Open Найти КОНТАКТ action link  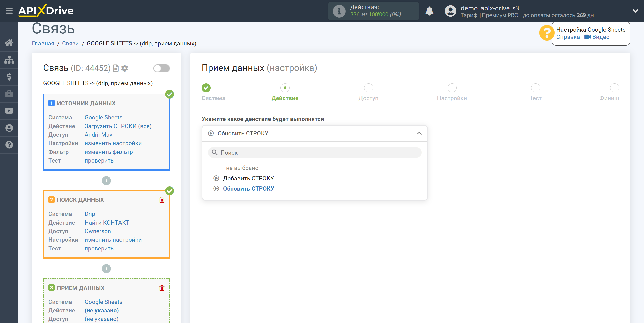107,223
